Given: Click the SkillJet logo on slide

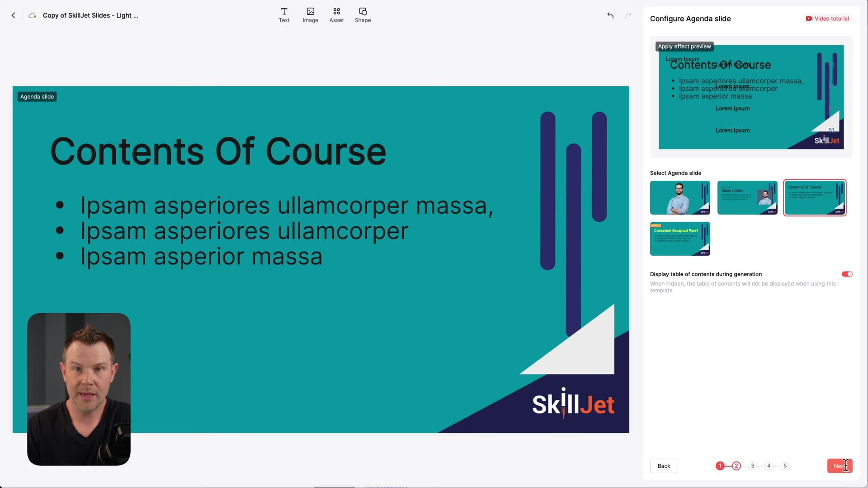Looking at the screenshot, I should coord(573,403).
